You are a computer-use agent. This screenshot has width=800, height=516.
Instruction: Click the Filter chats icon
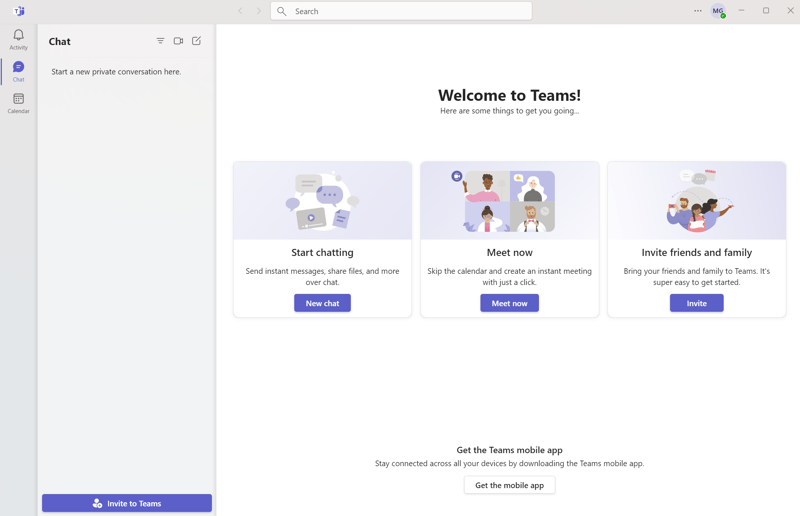(x=160, y=41)
